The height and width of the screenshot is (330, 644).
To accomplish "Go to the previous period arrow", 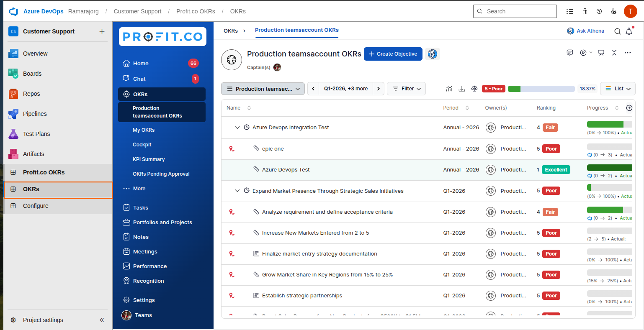I will coord(313,89).
